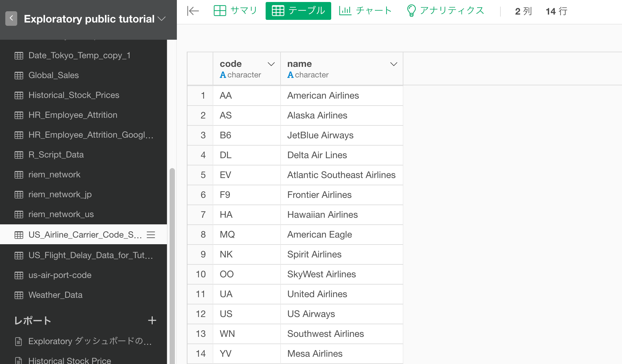Viewport: 622px width, 364px height.
Task: Click table icon next to riem_network_us
Action: [x=19, y=214]
